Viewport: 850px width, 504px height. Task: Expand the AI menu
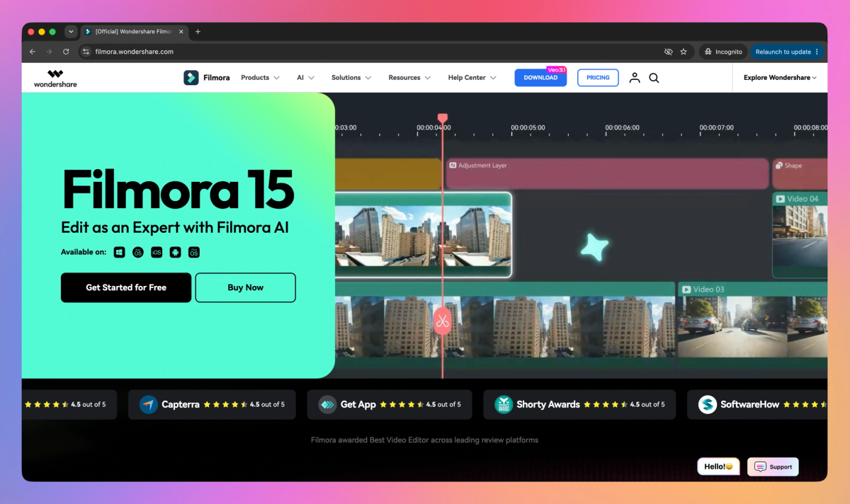pyautogui.click(x=305, y=78)
